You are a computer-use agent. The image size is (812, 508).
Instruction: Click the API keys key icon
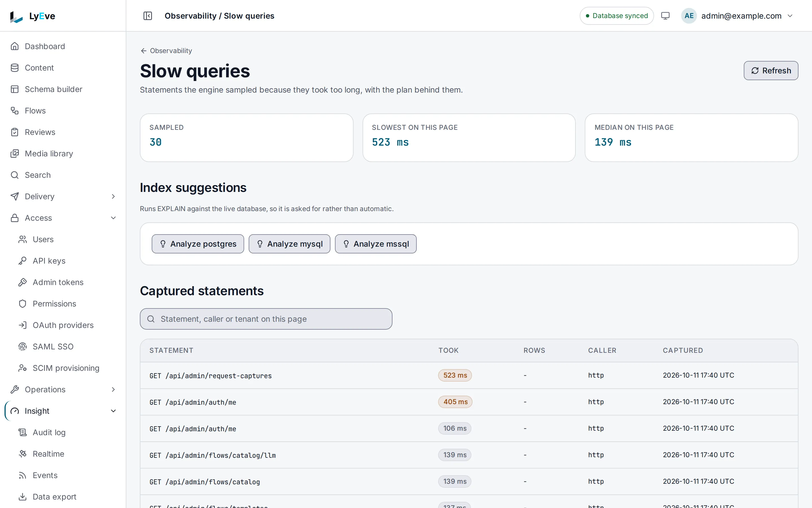[x=23, y=261]
